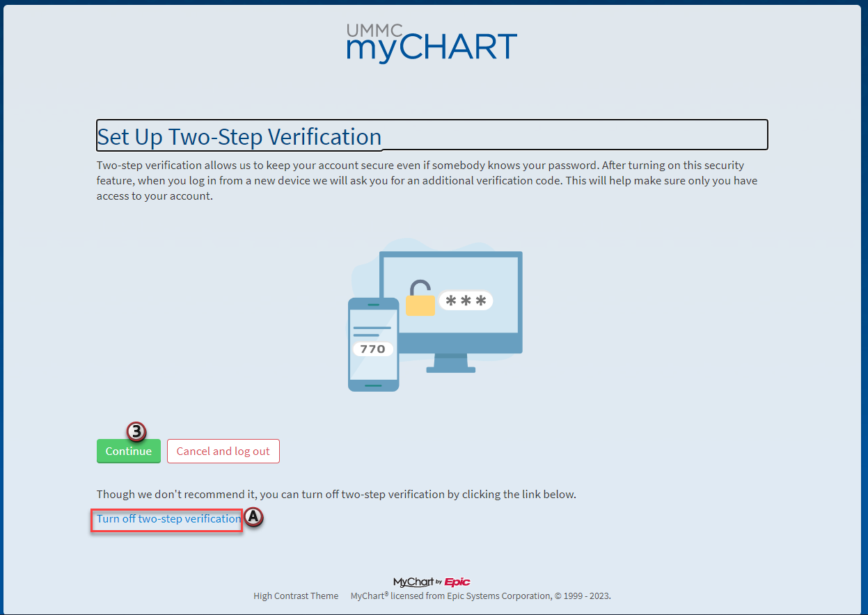Click the two-step verification description paragraph
This screenshot has width=868, height=615.
coord(427,181)
